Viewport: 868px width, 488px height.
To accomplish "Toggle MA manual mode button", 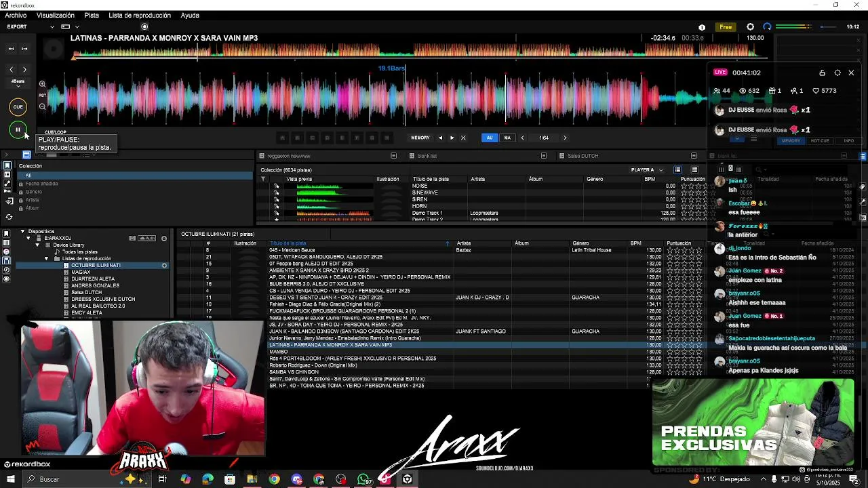I will 507,138.
